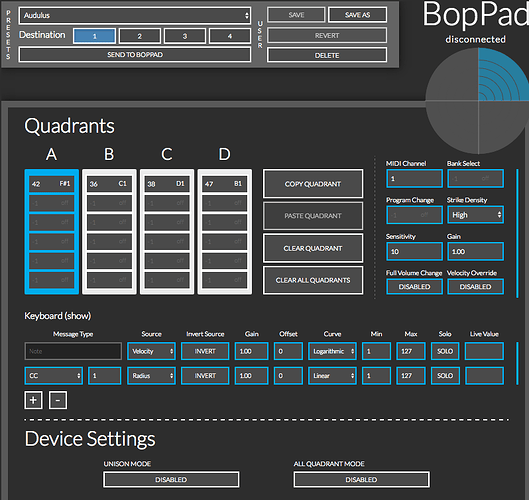The image size is (529, 500).
Task: Open the Logarithmic curve dropdown
Action: (332, 351)
